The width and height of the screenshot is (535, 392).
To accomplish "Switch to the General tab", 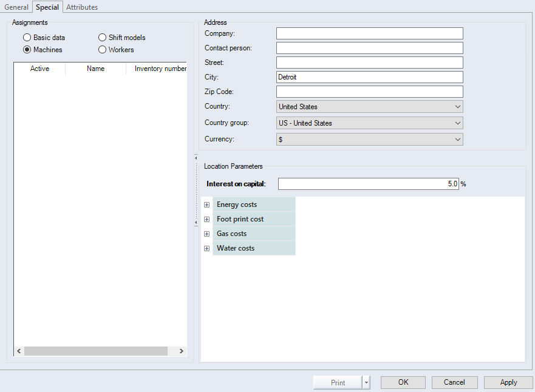I will click(16, 7).
